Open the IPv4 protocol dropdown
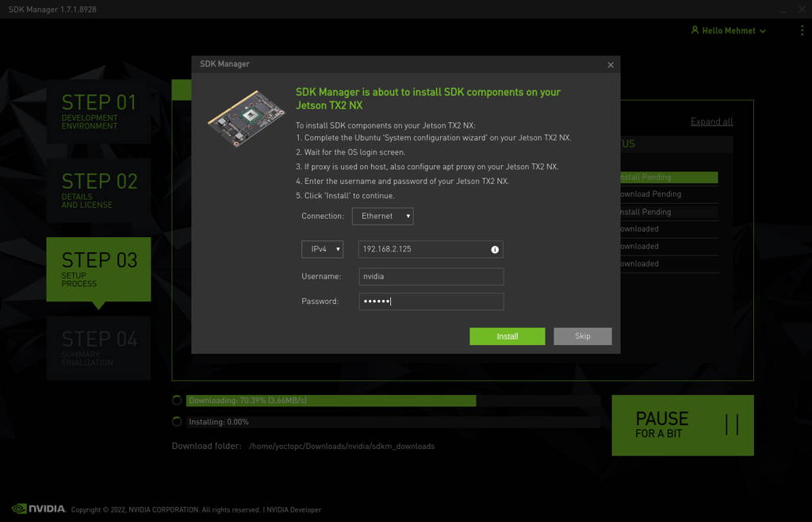 (x=322, y=249)
